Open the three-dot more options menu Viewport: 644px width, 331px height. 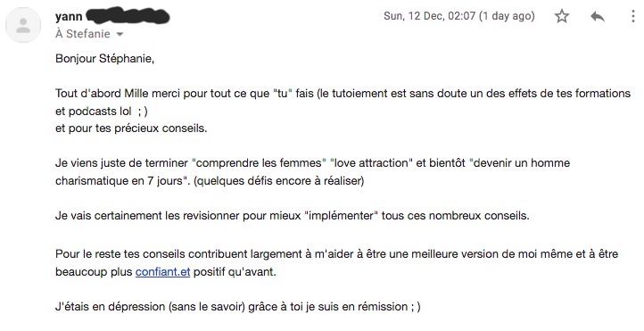[x=633, y=16]
